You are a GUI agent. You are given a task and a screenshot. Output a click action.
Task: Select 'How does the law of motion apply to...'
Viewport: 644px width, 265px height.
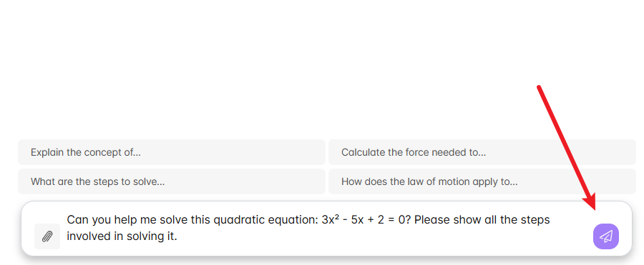(x=482, y=181)
